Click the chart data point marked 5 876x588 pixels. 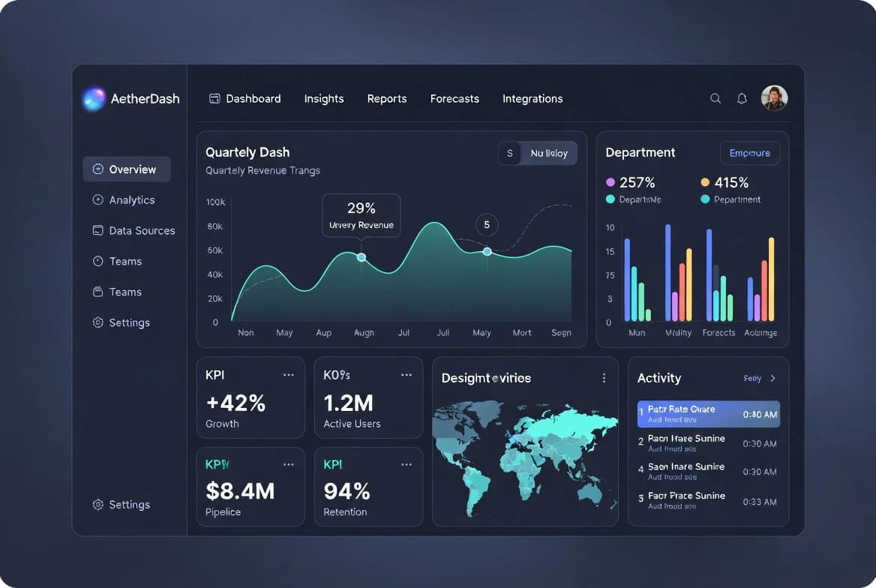click(x=487, y=251)
